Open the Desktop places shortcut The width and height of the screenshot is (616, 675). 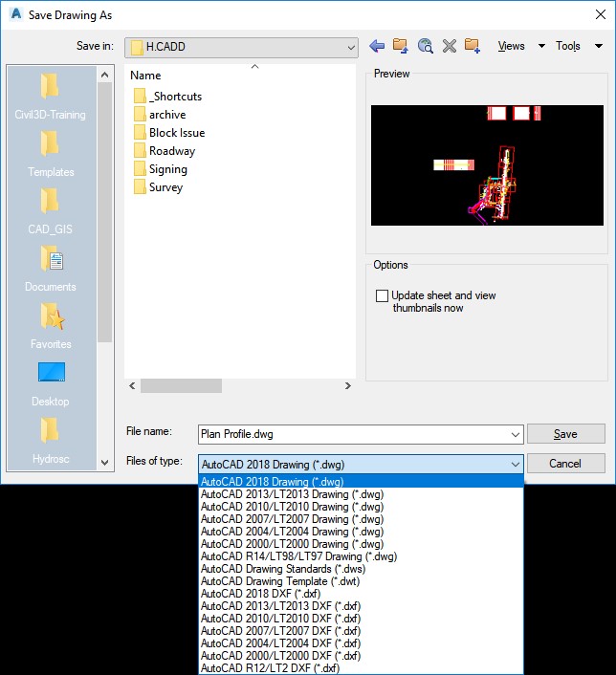[x=50, y=383]
